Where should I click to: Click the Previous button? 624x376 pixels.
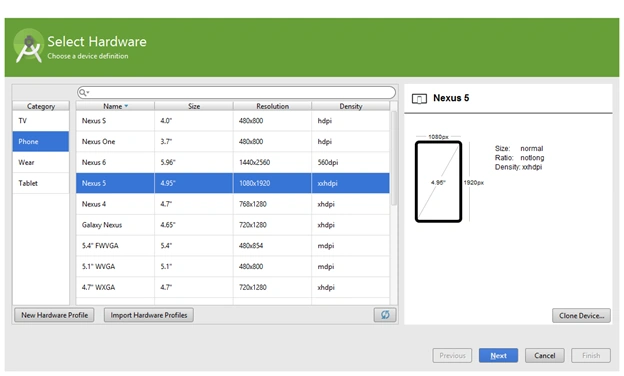click(x=452, y=356)
